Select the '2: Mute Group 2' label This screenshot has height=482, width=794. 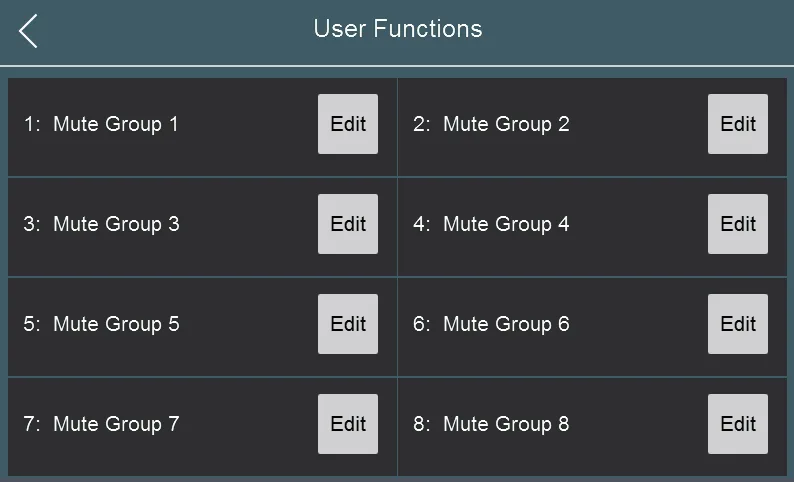(x=491, y=125)
